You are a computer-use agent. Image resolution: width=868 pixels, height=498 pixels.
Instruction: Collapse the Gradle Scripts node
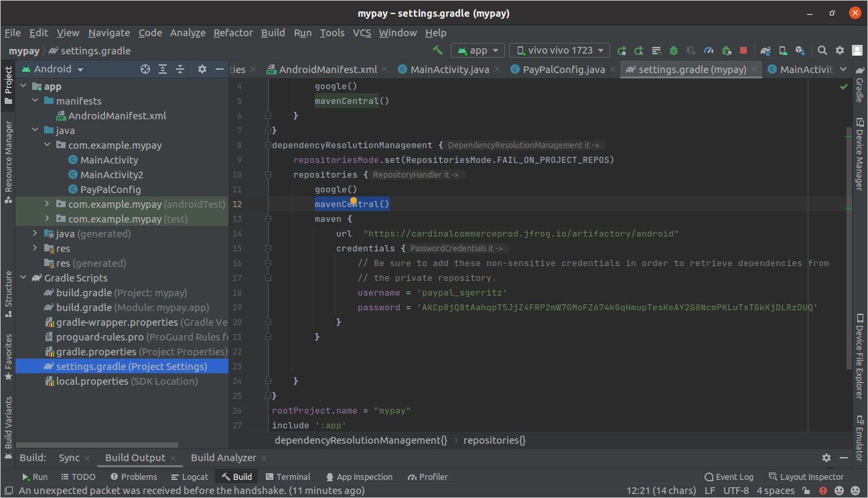[23, 278]
